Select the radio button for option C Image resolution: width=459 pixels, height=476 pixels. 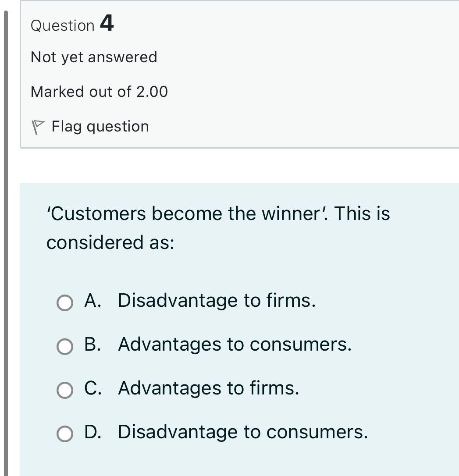pyautogui.click(x=64, y=390)
